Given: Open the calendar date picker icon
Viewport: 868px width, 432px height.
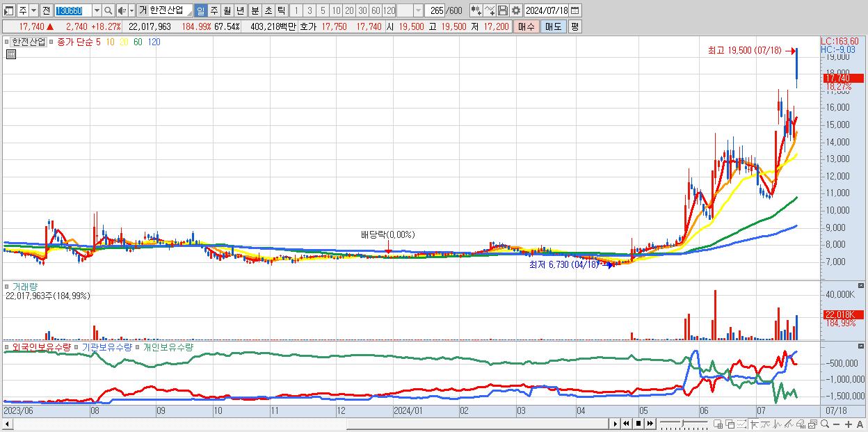Looking at the screenshot, I should pos(576,10).
